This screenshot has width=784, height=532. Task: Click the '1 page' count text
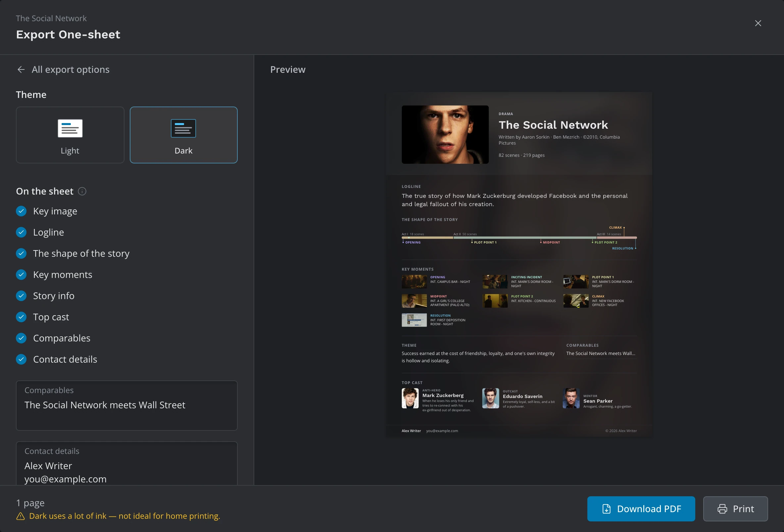click(x=30, y=503)
